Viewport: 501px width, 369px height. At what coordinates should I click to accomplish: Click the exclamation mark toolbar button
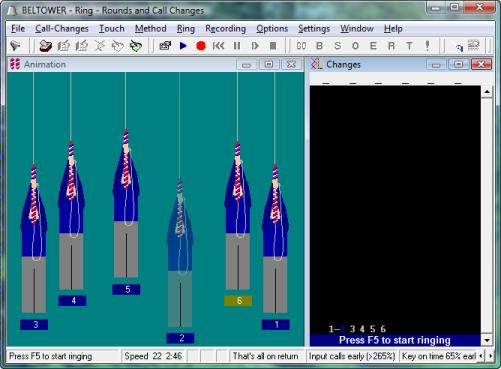[x=427, y=46]
